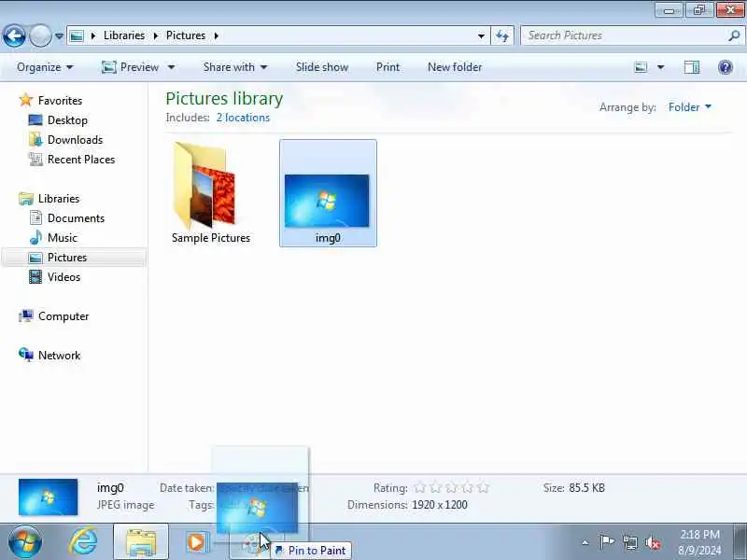Expand the arrow after Libraries in breadcrumb

pyautogui.click(x=155, y=35)
